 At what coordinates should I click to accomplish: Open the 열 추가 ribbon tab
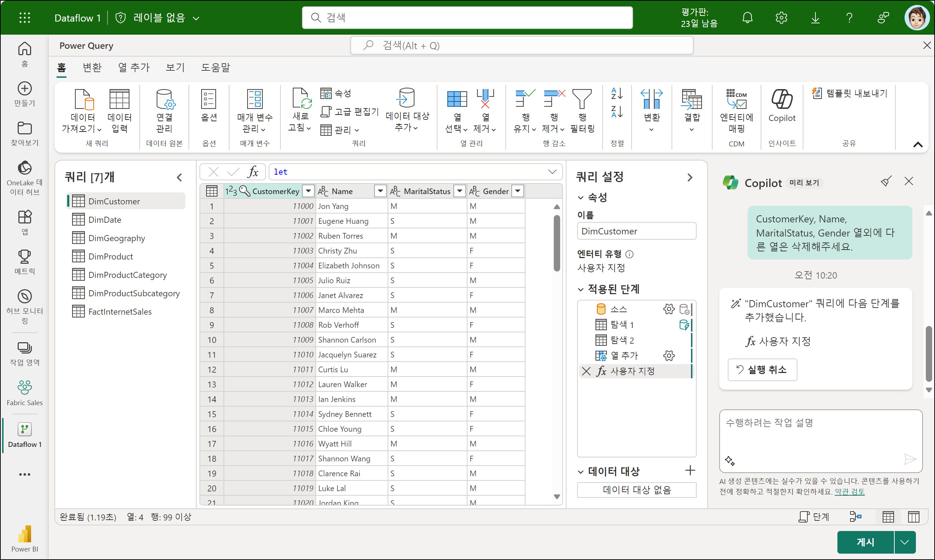click(x=134, y=68)
